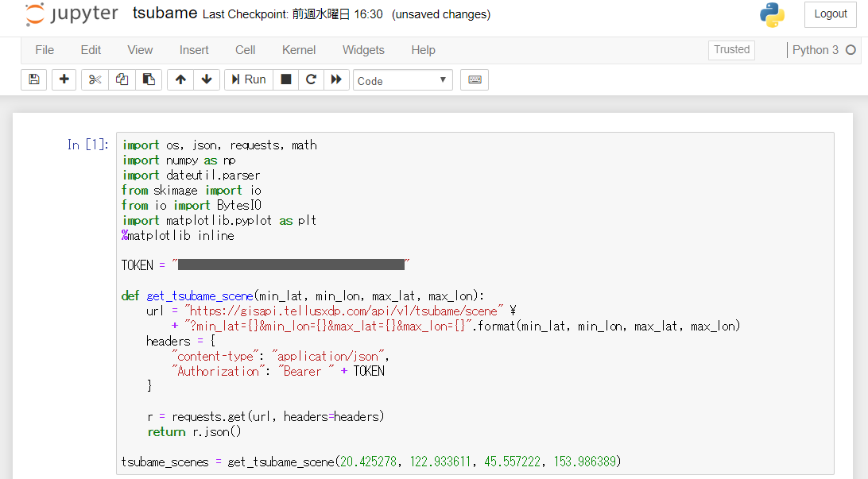Insert a cell below with plus icon

64,79
